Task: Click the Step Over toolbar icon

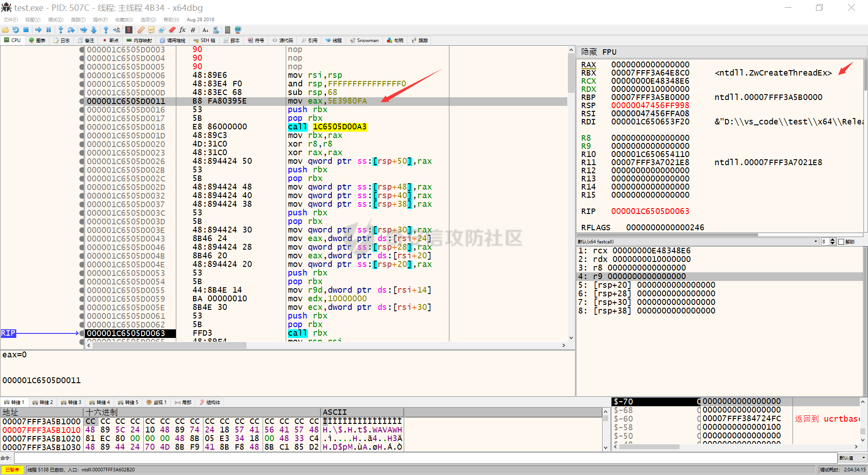Action: 71,30
